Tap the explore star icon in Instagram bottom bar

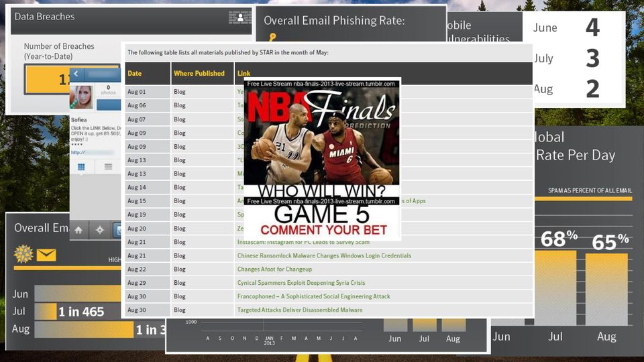[100, 230]
